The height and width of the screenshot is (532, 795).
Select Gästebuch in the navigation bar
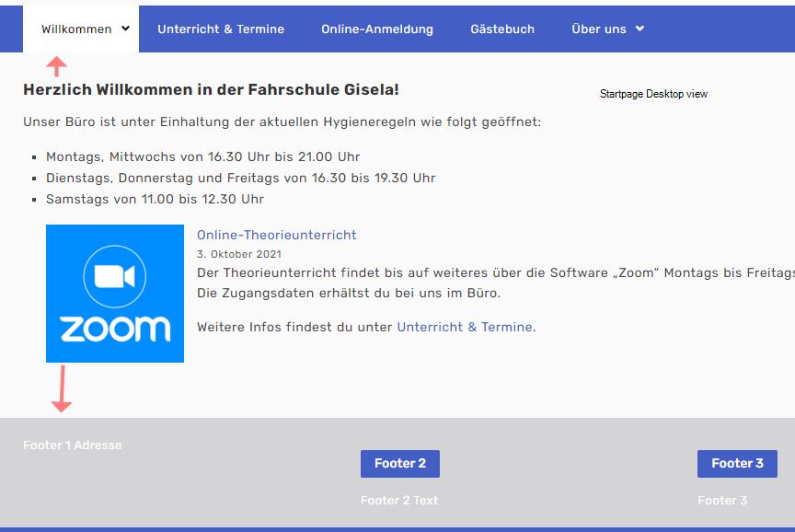tap(502, 29)
